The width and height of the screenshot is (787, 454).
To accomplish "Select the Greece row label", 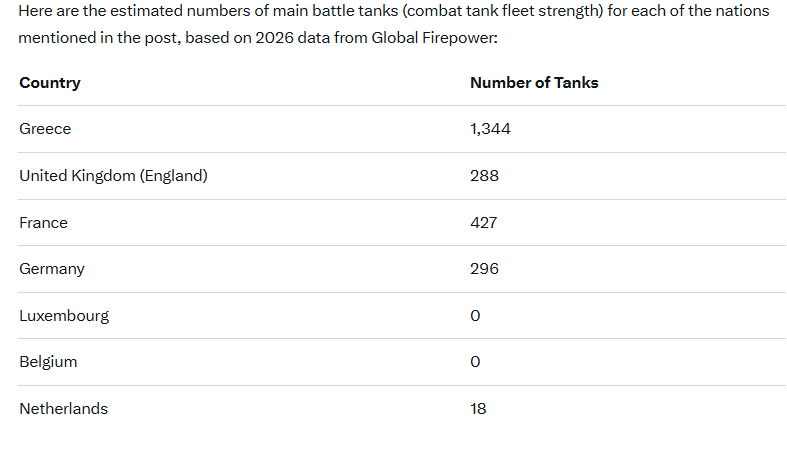I will 45,129.
